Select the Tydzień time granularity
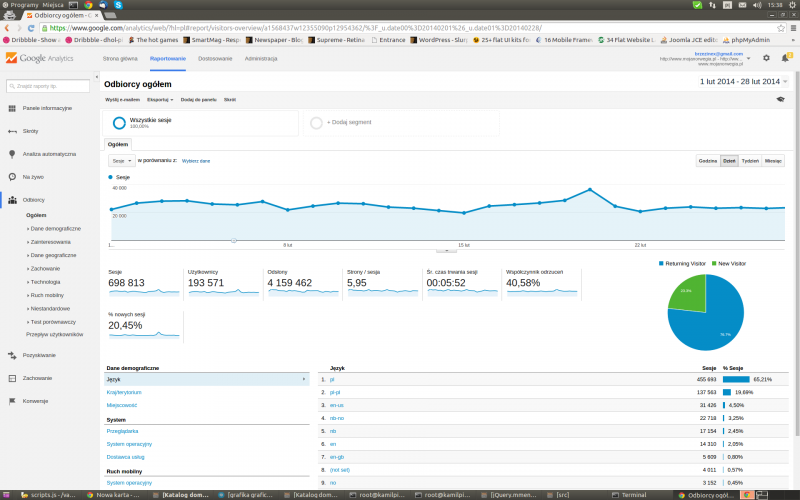The height and width of the screenshot is (500, 800). [750, 160]
